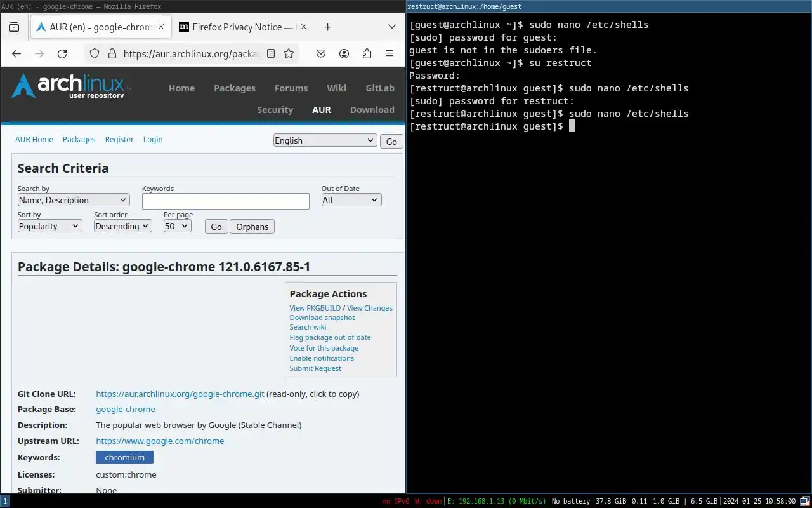The width and height of the screenshot is (812, 508).
Task: Click Download snapshot link
Action: coord(322,317)
